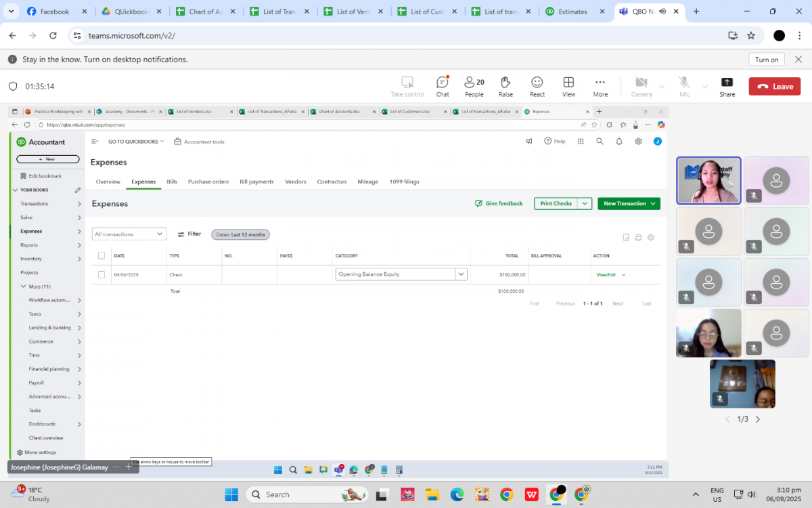The image size is (812, 508).
Task: Open the All transactions dropdown
Action: click(x=129, y=234)
